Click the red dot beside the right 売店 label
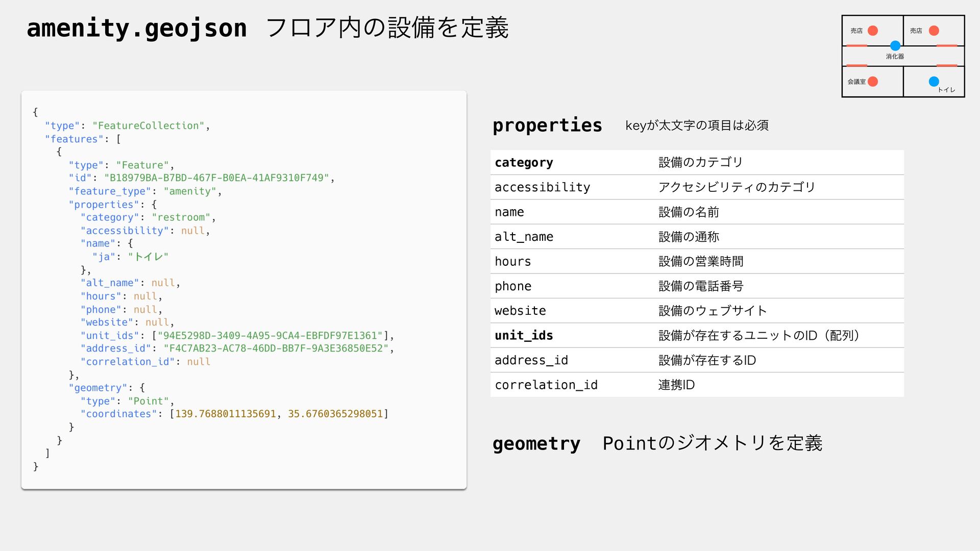The image size is (980, 551). click(934, 31)
